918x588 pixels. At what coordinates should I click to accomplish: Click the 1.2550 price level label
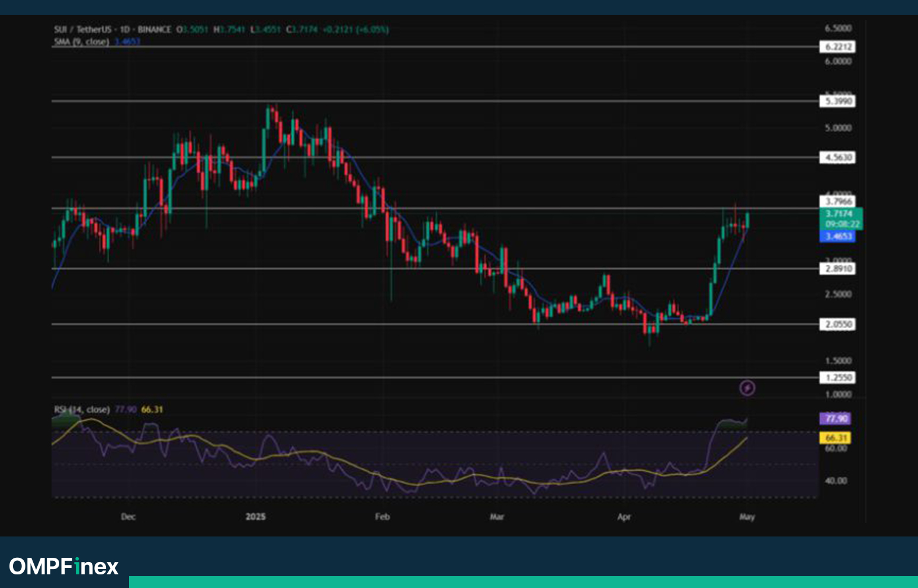tap(837, 378)
